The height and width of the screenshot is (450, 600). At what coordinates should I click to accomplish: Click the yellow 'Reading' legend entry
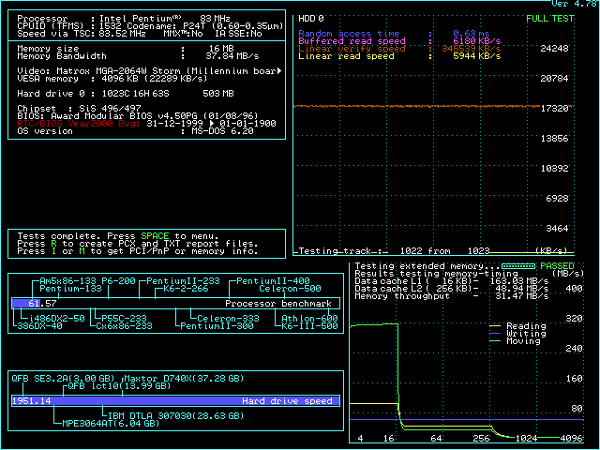pyautogui.click(x=518, y=326)
